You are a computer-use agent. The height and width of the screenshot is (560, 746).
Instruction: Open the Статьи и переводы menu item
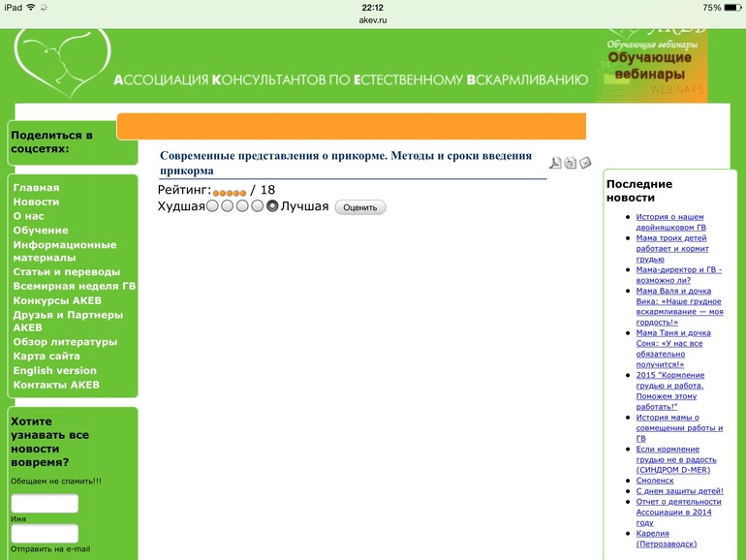(x=67, y=271)
